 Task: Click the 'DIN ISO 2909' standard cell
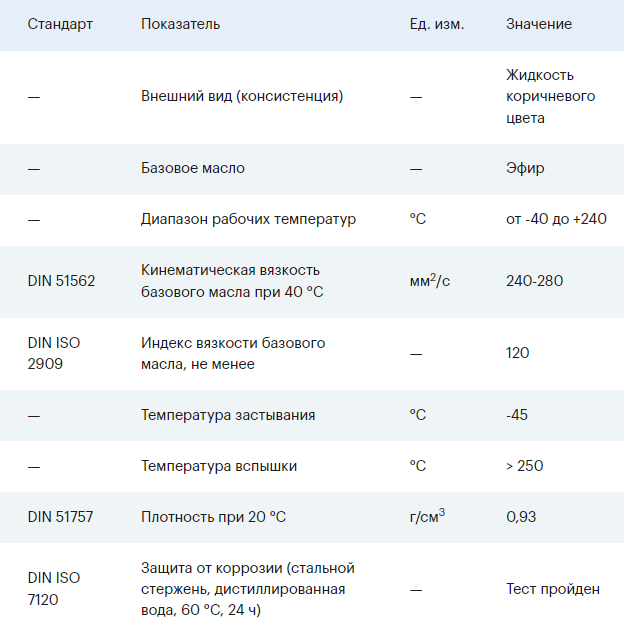pos(54,353)
